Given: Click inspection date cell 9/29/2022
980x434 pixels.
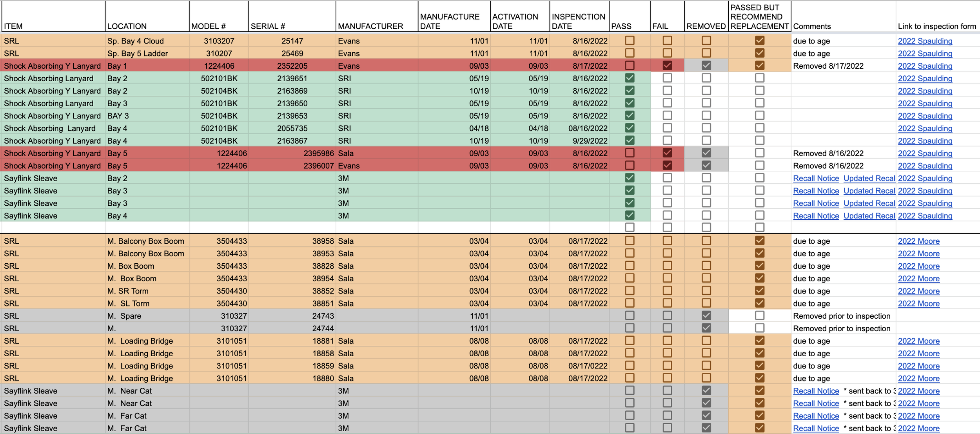Looking at the screenshot, I should tap(579, 141).
